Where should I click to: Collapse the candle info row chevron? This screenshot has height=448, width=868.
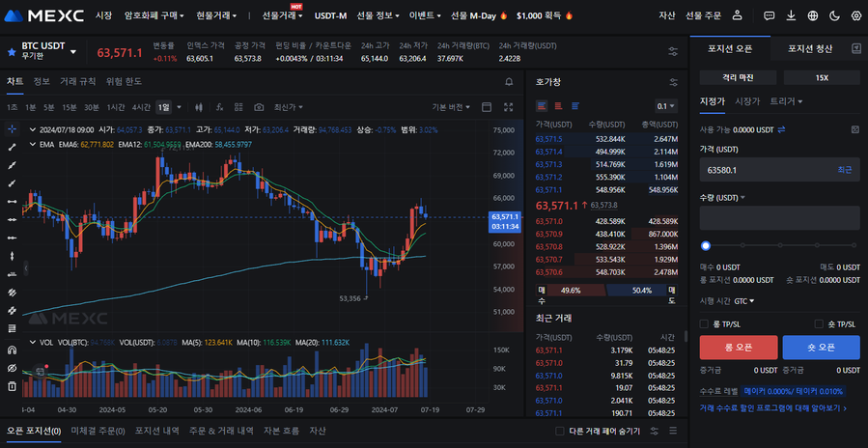(32, 130)
